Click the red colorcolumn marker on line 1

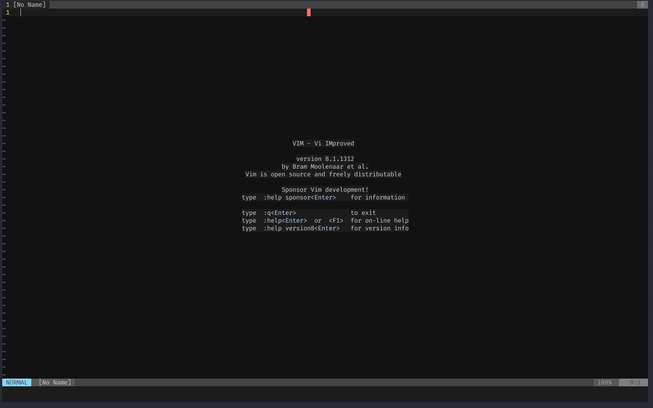click(309, 12)
